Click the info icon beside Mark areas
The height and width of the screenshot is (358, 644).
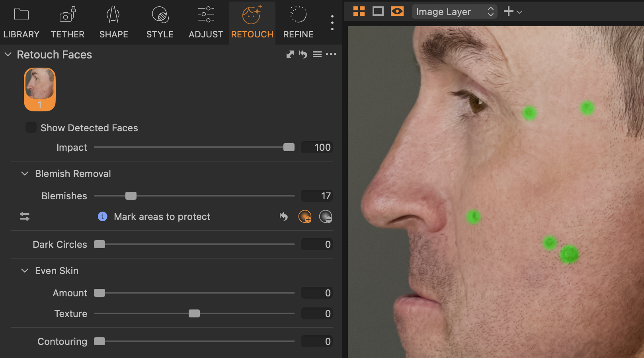click(x=102, y=216)
